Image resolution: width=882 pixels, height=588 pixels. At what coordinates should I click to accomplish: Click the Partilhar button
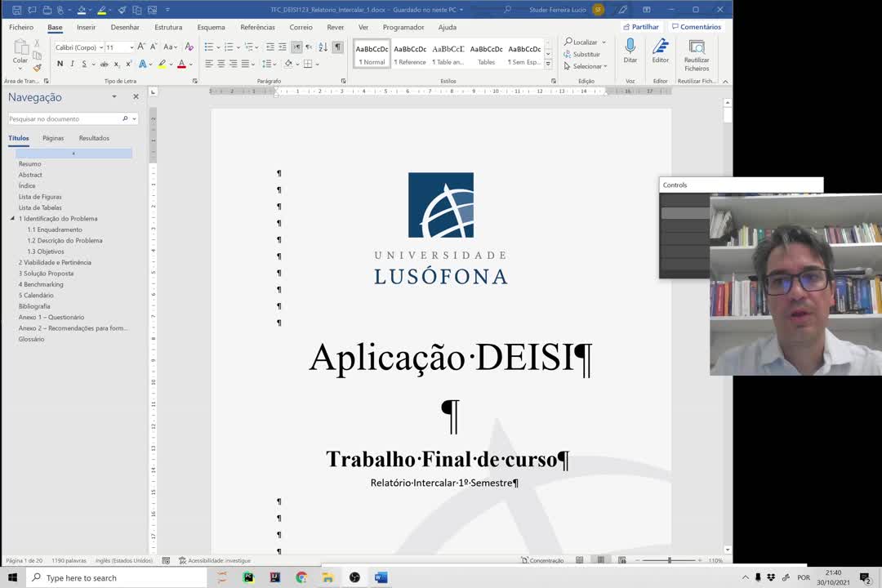[641, 27]
